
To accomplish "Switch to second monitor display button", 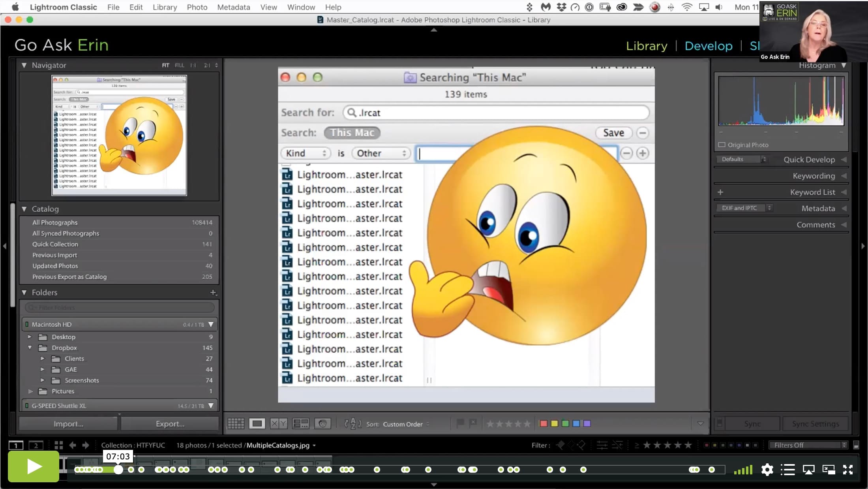I will [x=36, y=446].
